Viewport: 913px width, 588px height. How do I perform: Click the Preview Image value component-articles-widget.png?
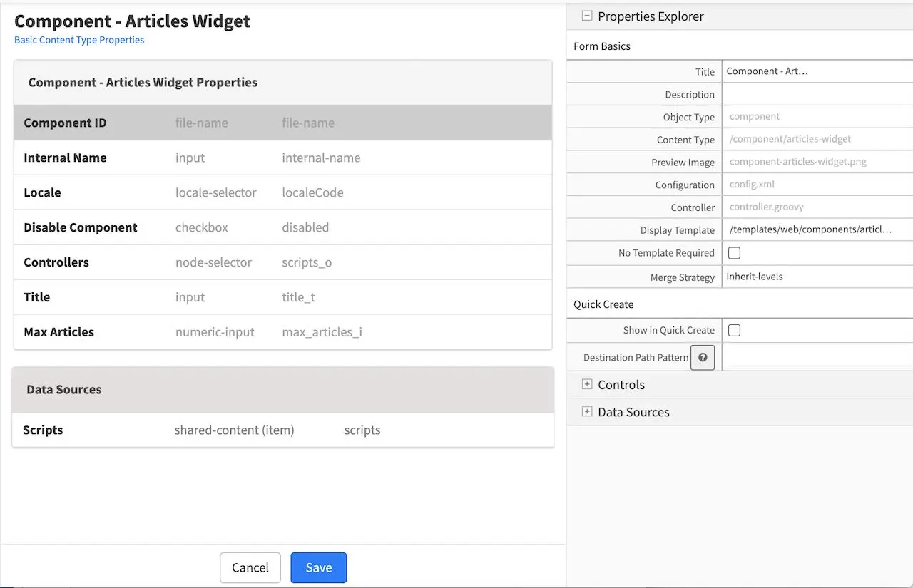pos(798,162)
